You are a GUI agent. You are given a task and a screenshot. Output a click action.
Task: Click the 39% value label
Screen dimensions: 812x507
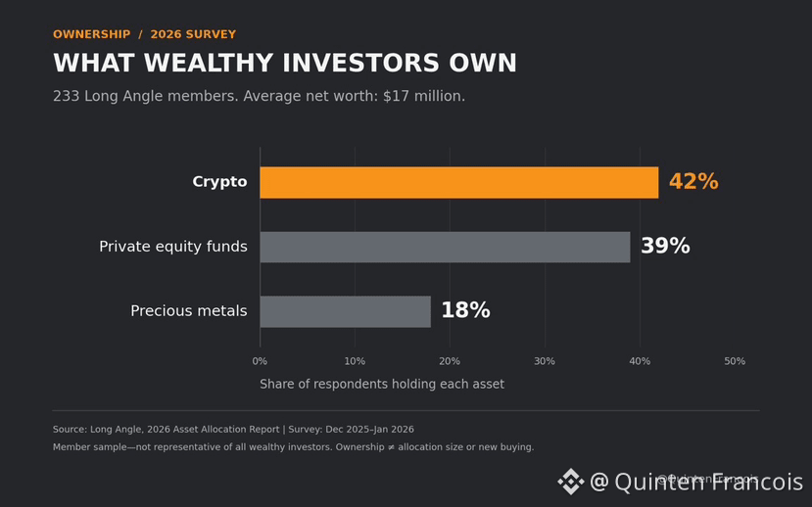tap(665, 247)
